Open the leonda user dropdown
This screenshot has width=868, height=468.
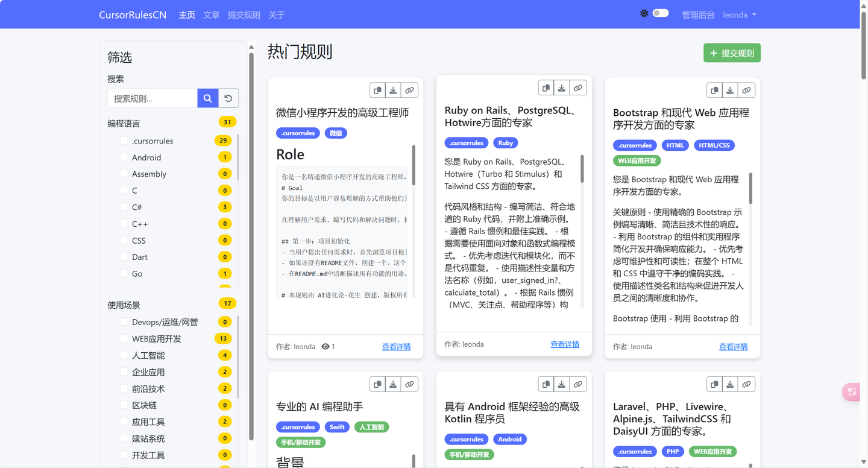click(740, 15)
